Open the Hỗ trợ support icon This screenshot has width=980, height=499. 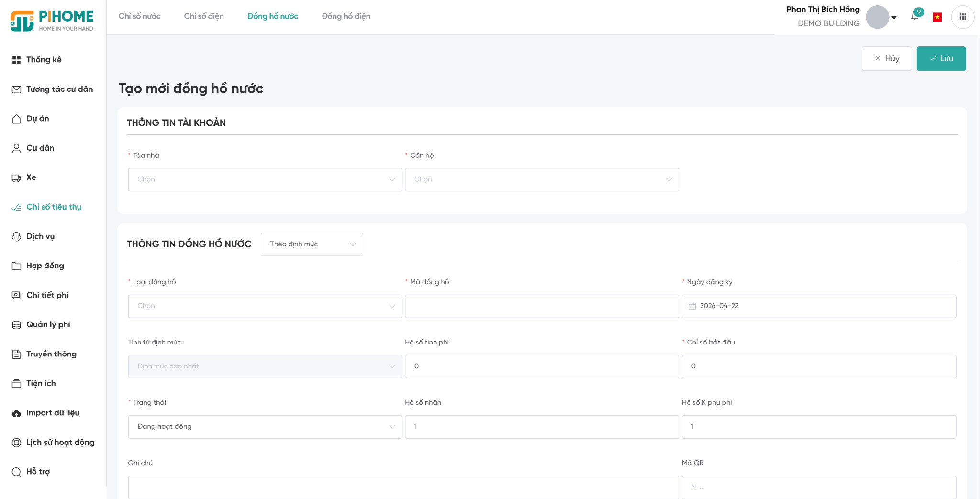click(16, 472)
